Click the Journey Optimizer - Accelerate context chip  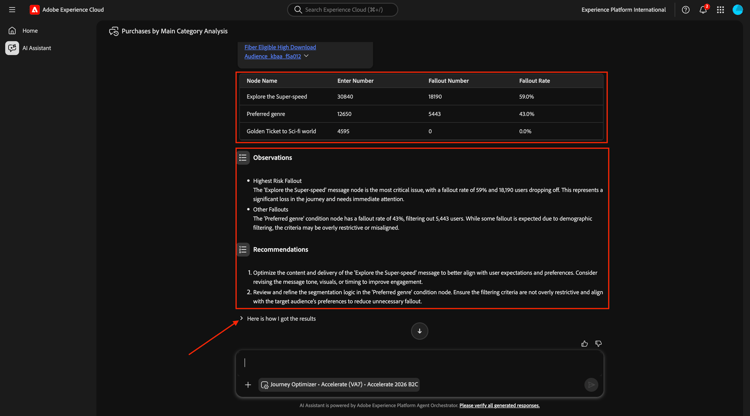(x=339, y=384)
